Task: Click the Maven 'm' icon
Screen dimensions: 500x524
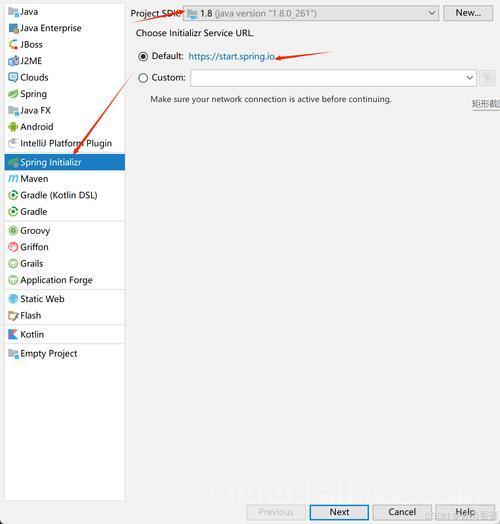Action: click(13, 179)
